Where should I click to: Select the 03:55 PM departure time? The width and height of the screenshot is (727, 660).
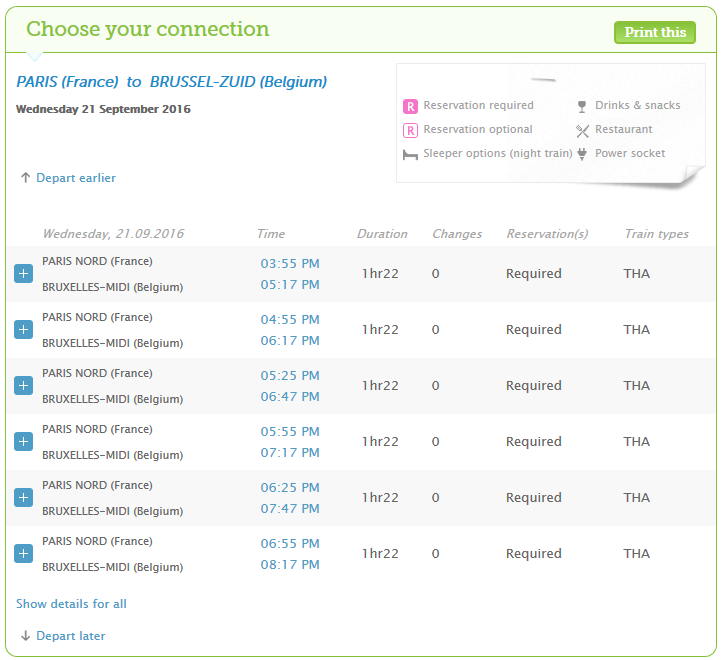290,264
